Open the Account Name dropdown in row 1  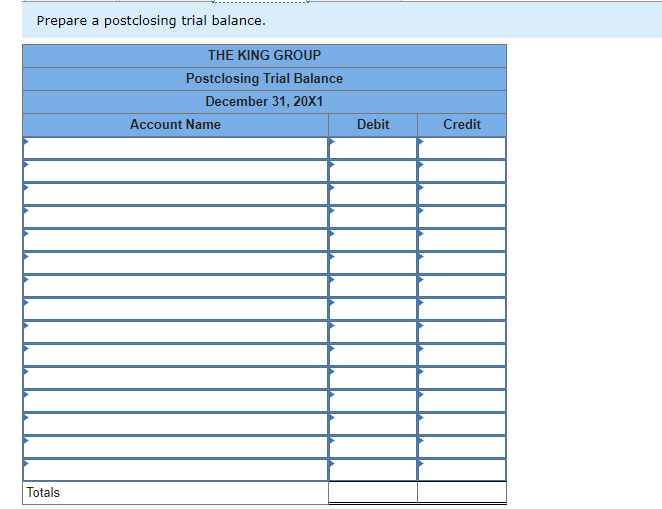click(x=176, y=148)
